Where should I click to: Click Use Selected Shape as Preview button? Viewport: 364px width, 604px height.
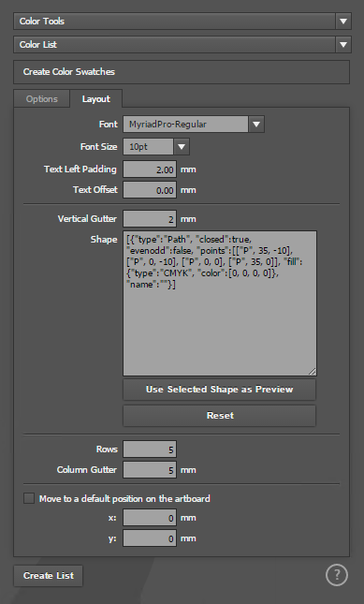tap(219, 390)
